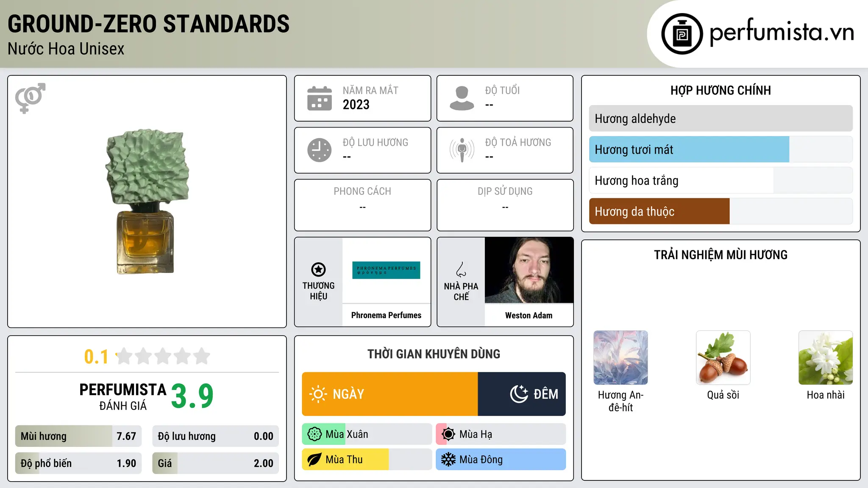Click the Hợp hương chính heading
Viewport: 868px width, 488px height.
(721, 90)
